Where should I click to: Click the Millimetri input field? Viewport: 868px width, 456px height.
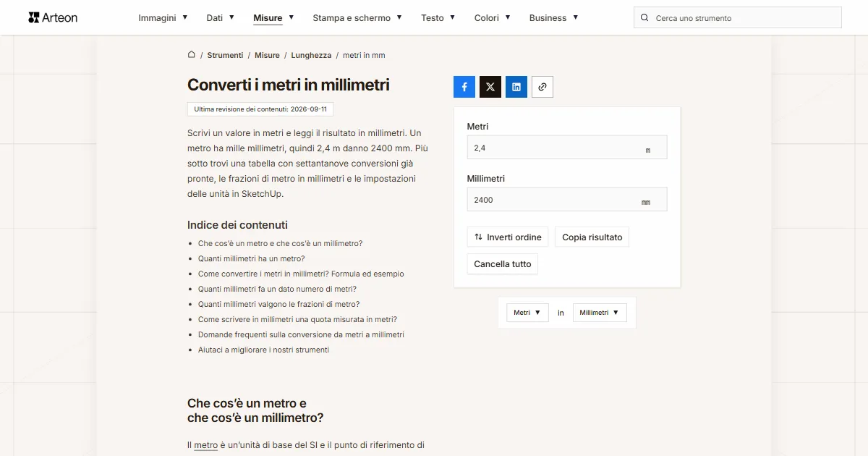coord(567,200)
